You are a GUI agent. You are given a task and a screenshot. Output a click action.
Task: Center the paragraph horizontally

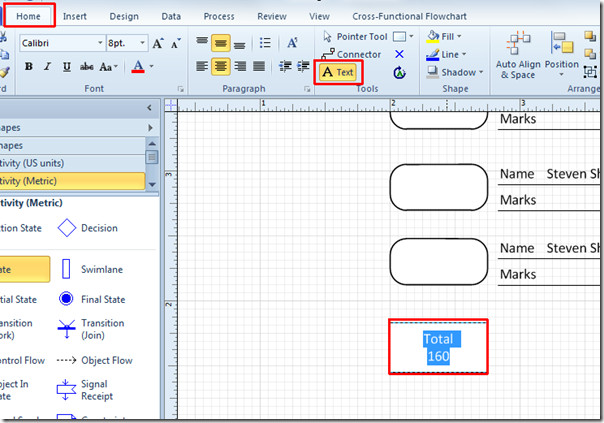[221, 66]
